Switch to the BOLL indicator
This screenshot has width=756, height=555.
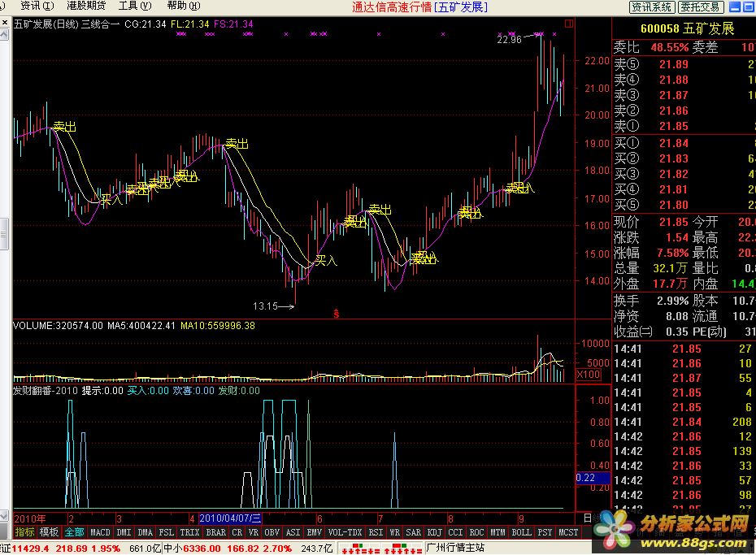click(522, 532)
